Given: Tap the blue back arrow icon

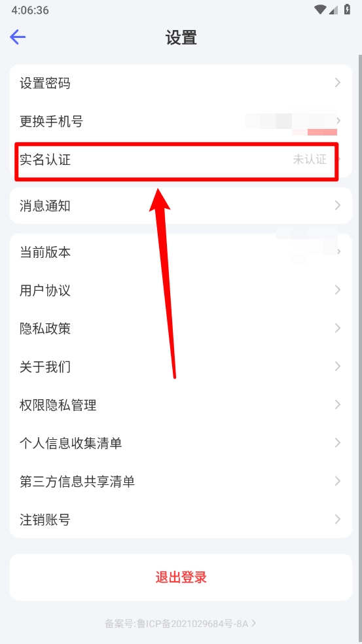Looking at the screenshot, I should click(x=18, y=37).
